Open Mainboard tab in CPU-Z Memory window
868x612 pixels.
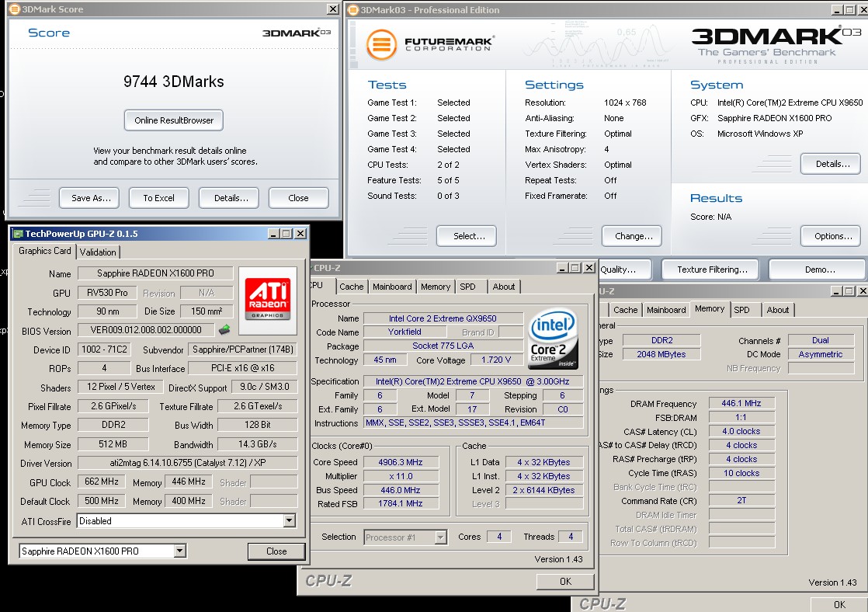pos(666,310)
